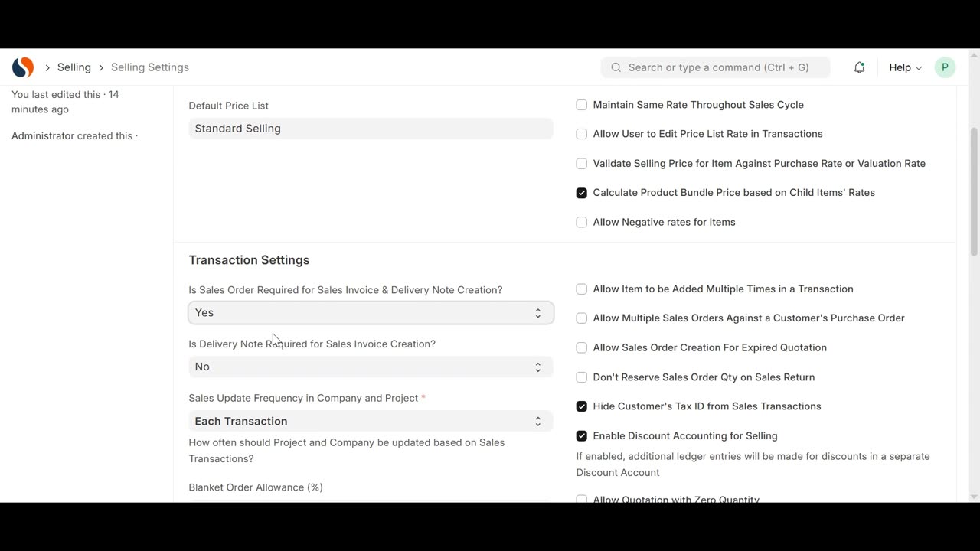Click the Help chevron arrow

click(x=919, y=68)
